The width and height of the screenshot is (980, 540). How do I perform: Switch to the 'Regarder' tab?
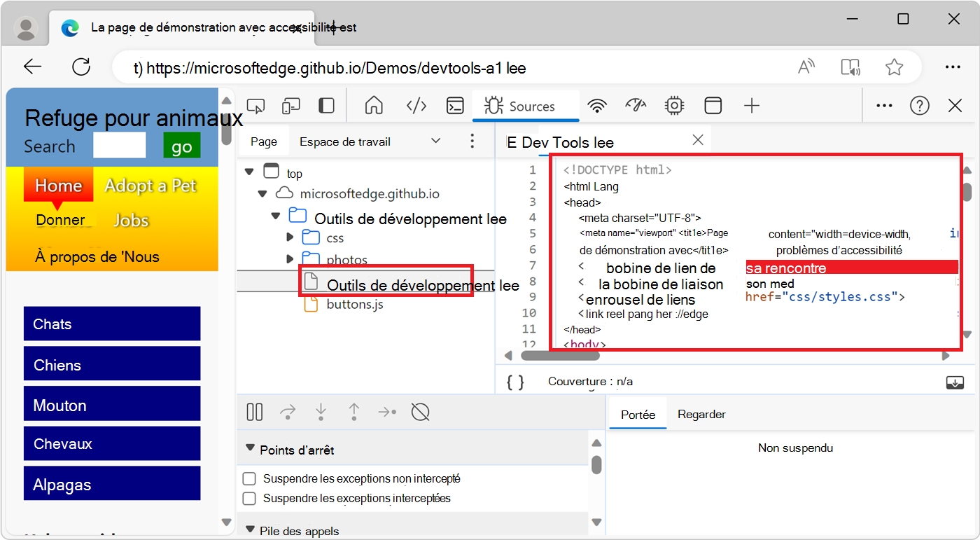coord(701,414)
